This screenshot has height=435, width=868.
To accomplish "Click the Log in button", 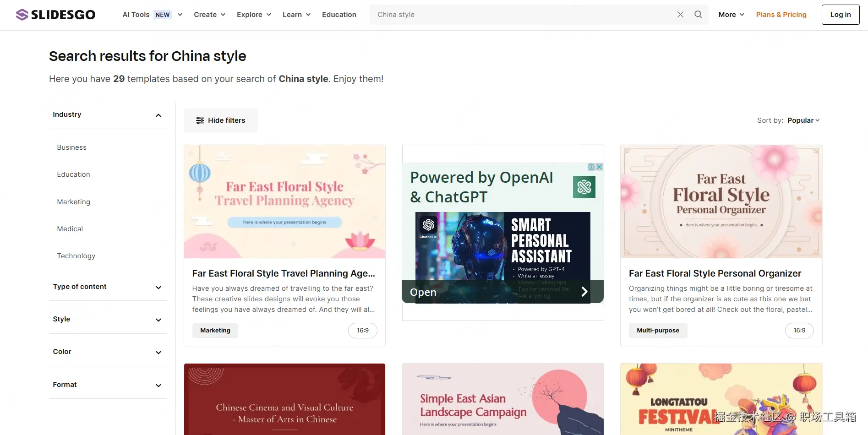I will [840, 15].
